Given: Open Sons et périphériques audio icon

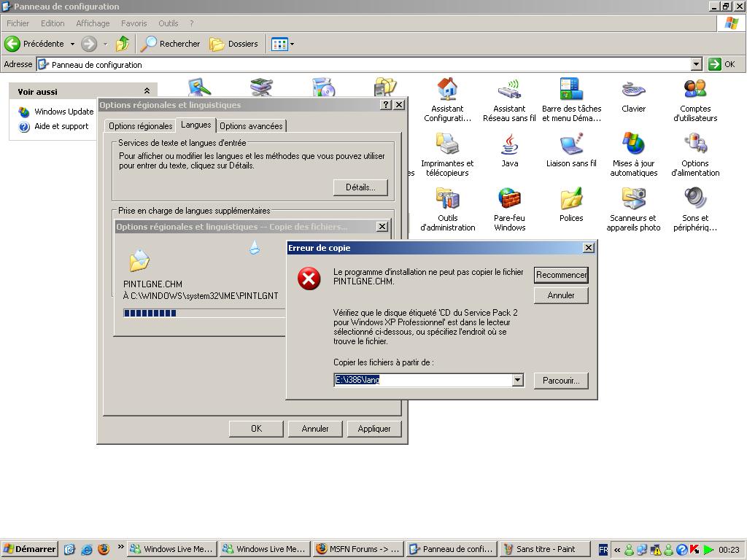Looking at the screenshot, I should coord(695,198).
